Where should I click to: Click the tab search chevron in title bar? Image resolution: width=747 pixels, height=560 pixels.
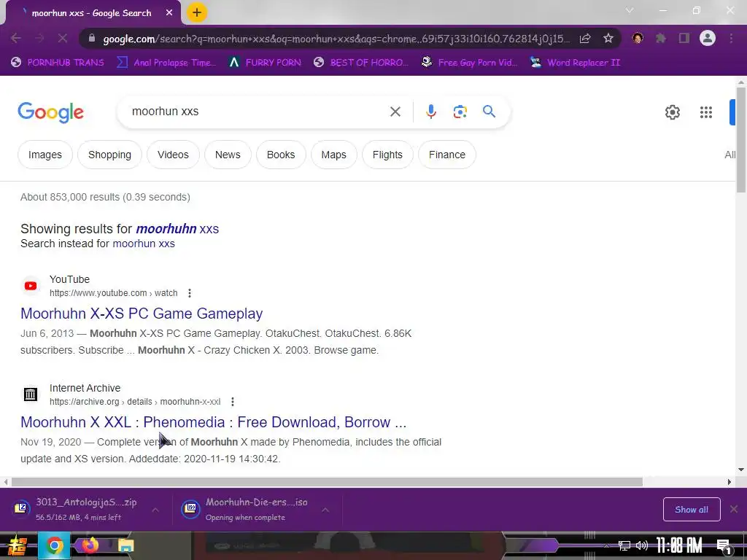[630, 10]
